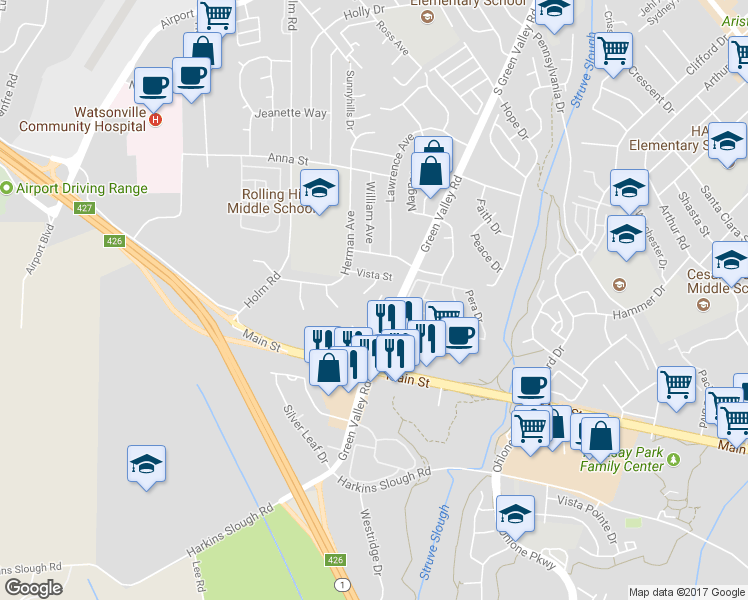Open the shopping bag marker south of Main St
This screenshot has width=748, height=600.
329,370
